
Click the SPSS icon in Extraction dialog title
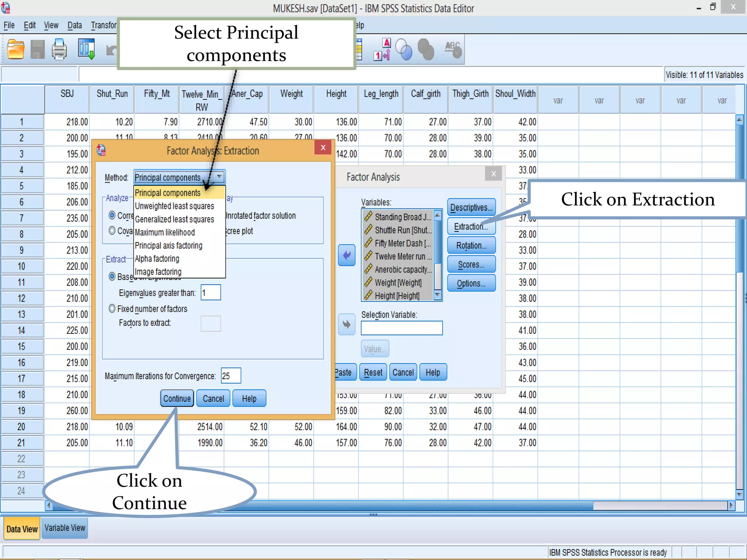101,150
